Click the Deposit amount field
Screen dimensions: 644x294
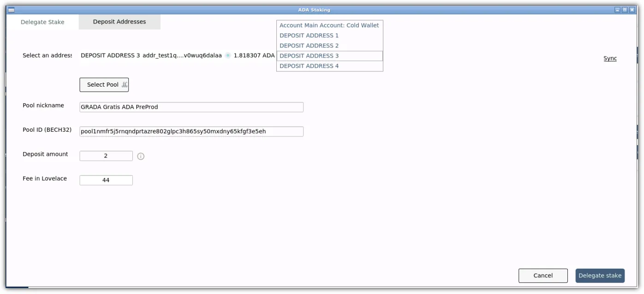point(106,156)
